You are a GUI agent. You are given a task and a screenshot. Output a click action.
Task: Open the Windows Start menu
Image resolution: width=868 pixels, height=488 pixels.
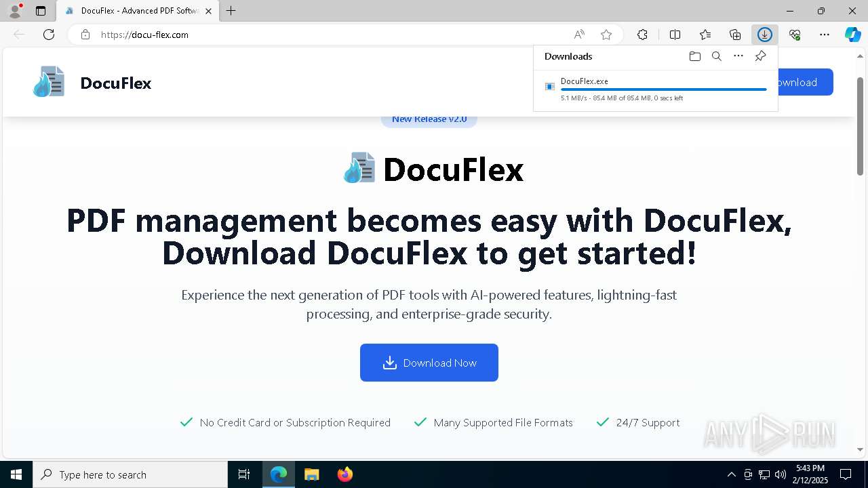coord(16,474)
